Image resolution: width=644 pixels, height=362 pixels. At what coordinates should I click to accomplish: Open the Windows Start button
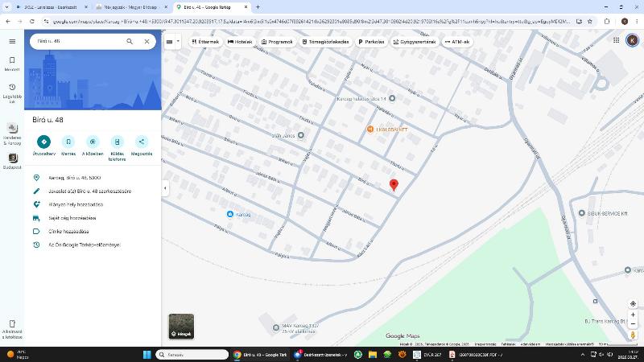click(x=147, y=355)
